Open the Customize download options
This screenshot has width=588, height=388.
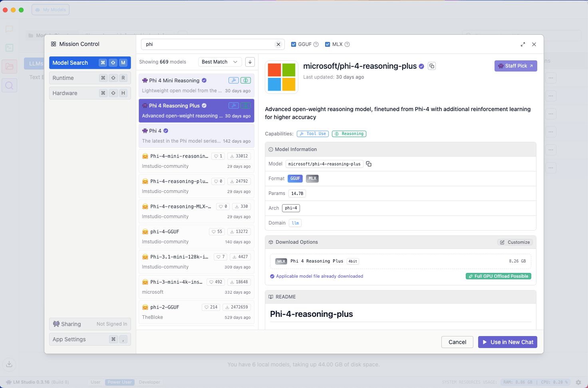tap(515, 242)
